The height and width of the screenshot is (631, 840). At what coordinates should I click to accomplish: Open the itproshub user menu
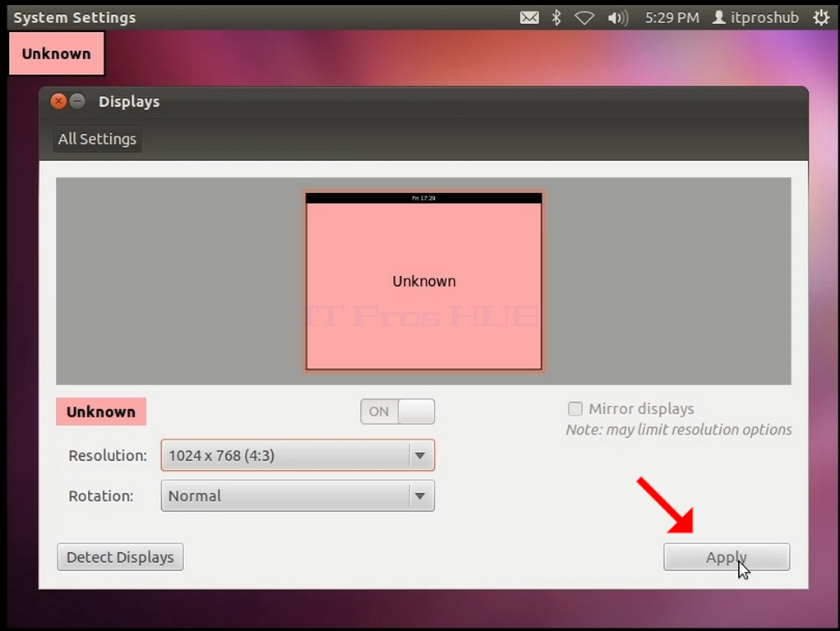pyautogui.click(x=755, y=18)
